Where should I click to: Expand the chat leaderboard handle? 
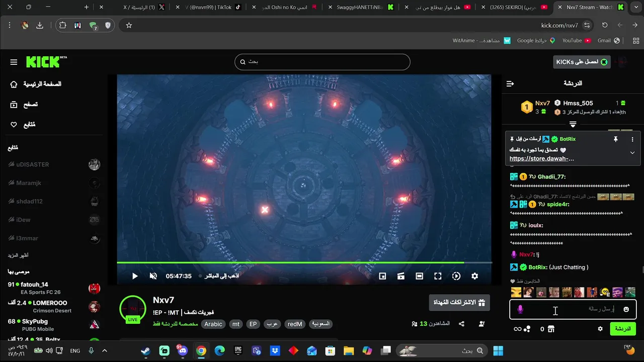coord(573,124)
